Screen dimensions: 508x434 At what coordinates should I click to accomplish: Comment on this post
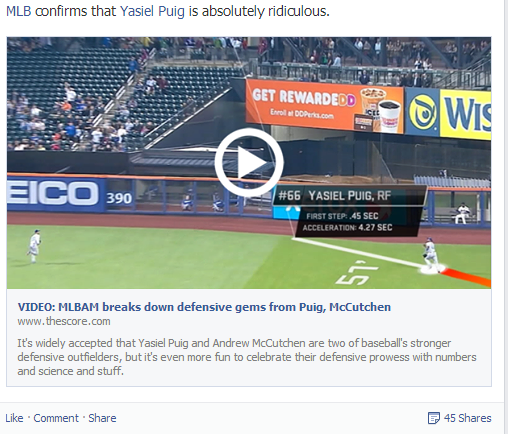[x=56, y=418]
